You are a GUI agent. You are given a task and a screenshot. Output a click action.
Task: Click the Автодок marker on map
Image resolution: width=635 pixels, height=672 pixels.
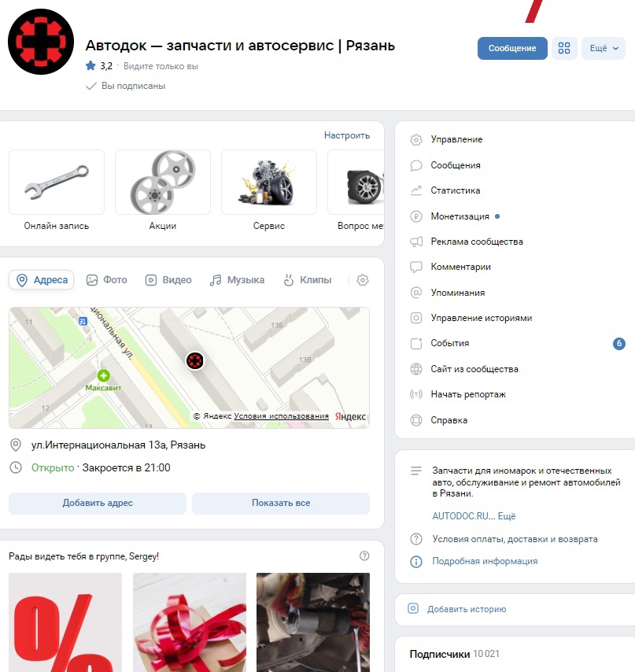(x=195, y=360)
